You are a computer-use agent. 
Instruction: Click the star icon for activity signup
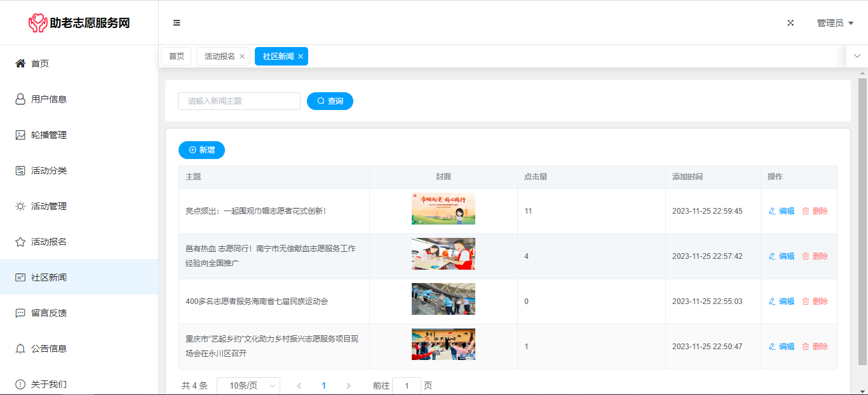coord(20,242)
